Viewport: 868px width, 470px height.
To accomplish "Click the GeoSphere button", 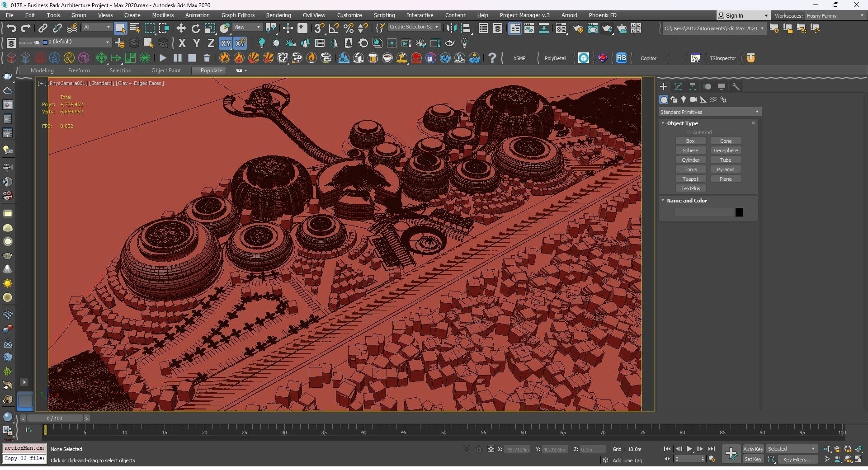I will click(726, 150).
